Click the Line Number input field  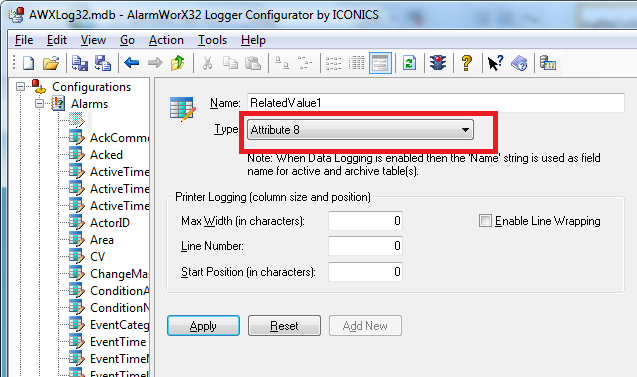coord(365,246)
